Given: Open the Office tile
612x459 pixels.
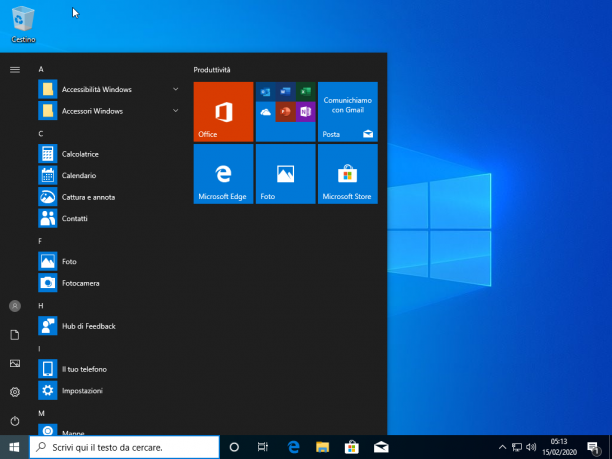Looking at the screenshot, I should 223,112.
